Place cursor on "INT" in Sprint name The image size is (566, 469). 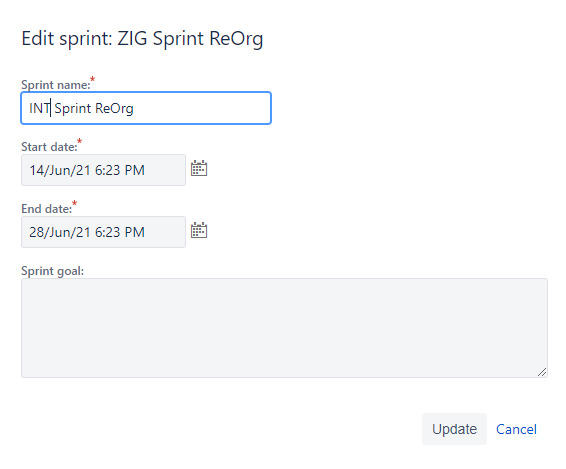pos(40,108)
